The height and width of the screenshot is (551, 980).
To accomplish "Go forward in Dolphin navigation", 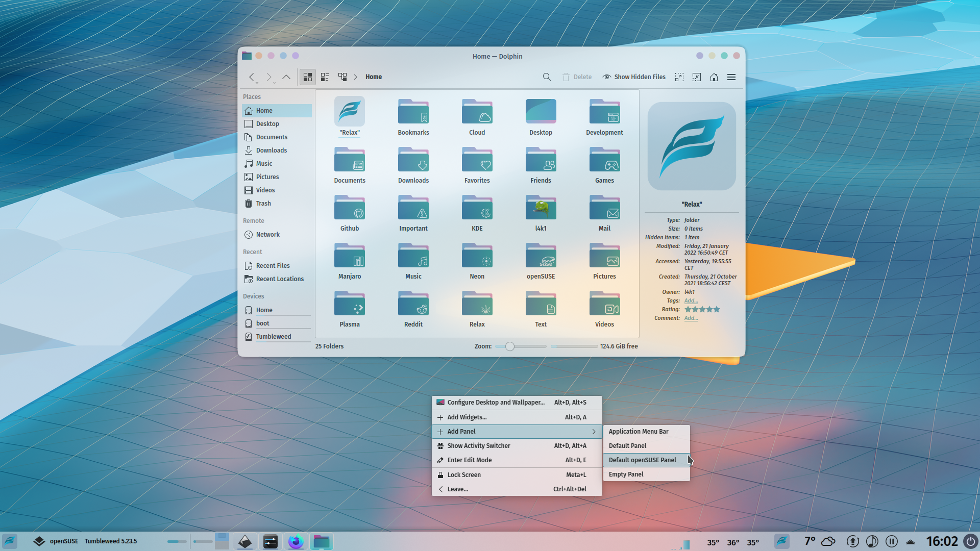I will click(269, 77).
